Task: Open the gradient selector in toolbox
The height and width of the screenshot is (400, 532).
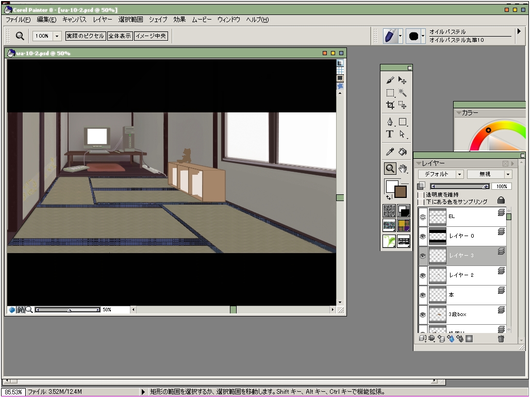Action: tap(404, 211)
